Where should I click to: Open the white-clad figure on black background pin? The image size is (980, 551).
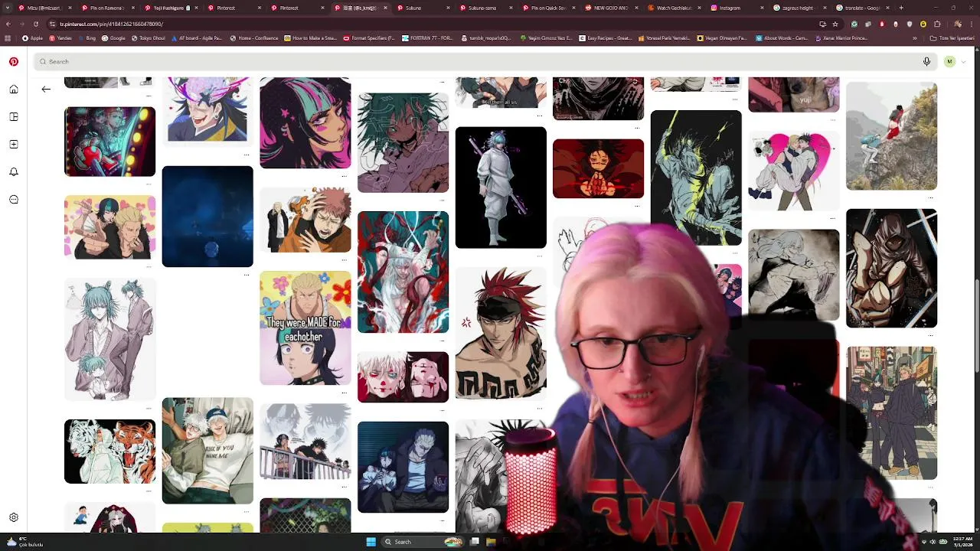(501, 187)
